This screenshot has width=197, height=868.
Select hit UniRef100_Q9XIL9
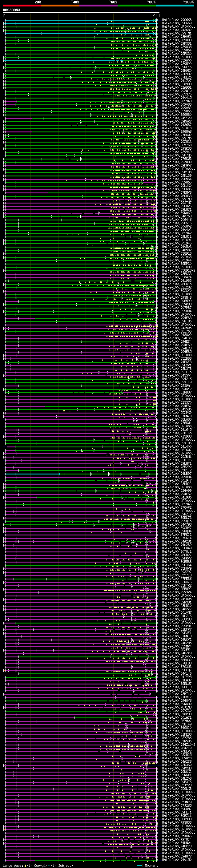(x=177, y=382)
